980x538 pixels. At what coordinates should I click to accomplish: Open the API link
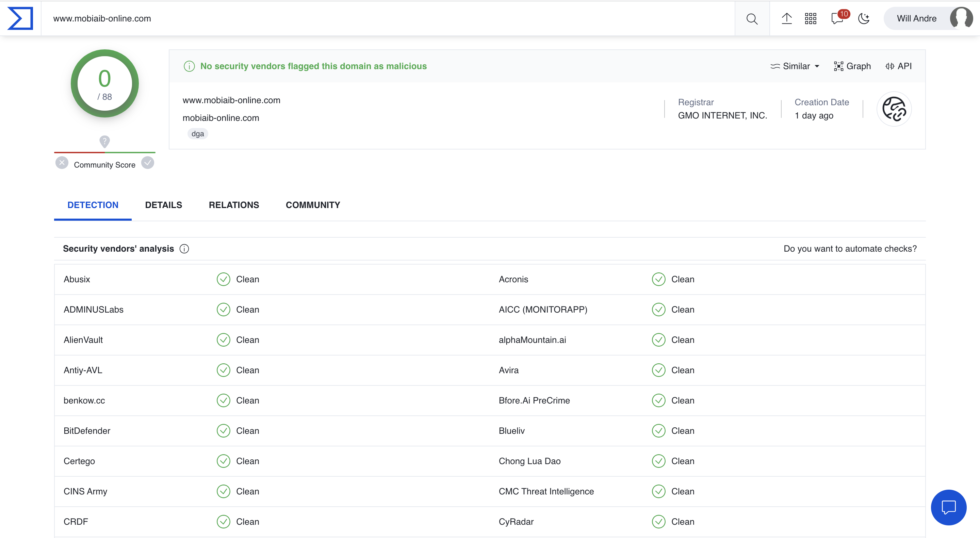tap(898, 66)
